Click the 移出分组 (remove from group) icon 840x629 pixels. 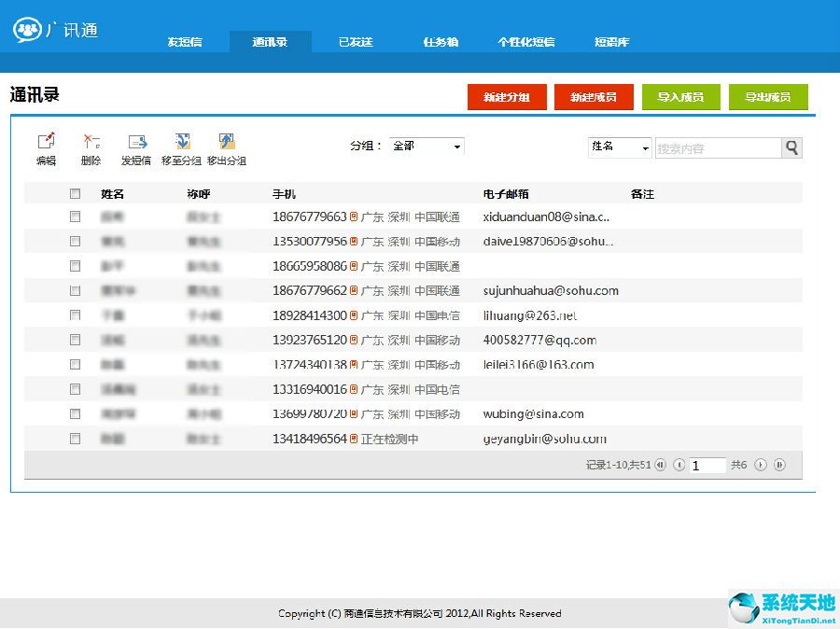pyautogui.click(x=227, y=143)
